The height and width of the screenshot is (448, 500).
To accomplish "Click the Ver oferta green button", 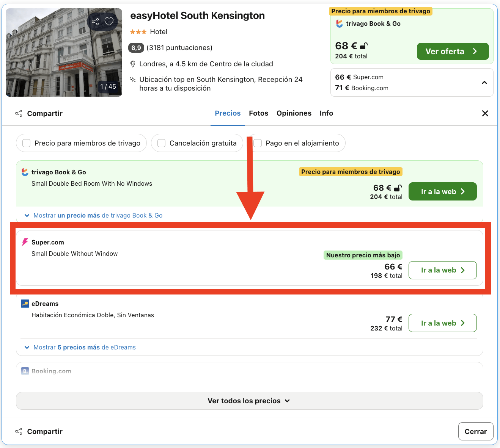I will click(x=453, y=51).
